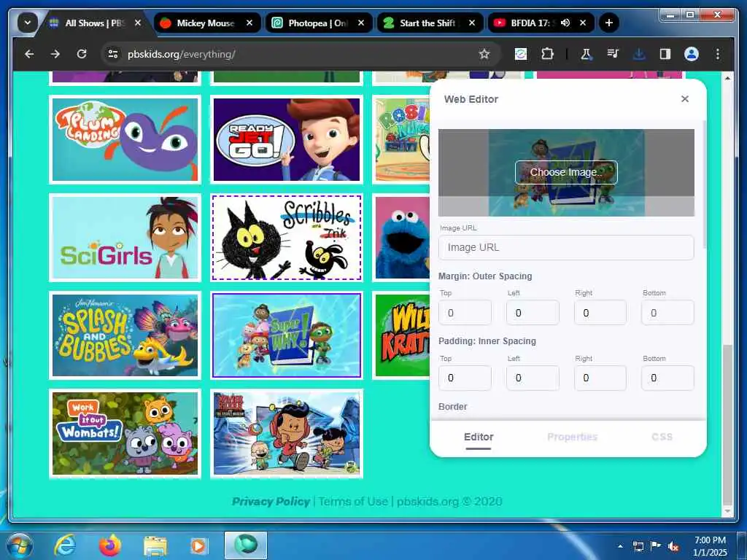Edit the Margin Bottom value field
Screen dimensions: 747x560
click(x=668, y=313)
